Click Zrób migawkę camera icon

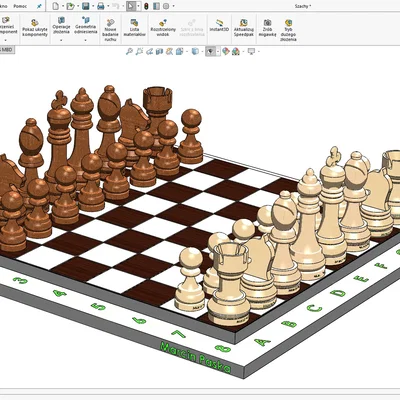(267, 27)
